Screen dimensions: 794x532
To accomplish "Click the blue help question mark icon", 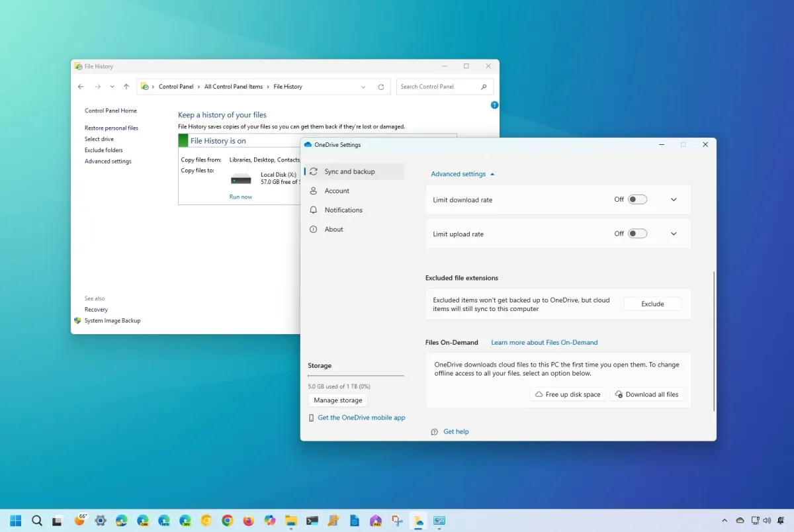I will [x=494, y=105].
